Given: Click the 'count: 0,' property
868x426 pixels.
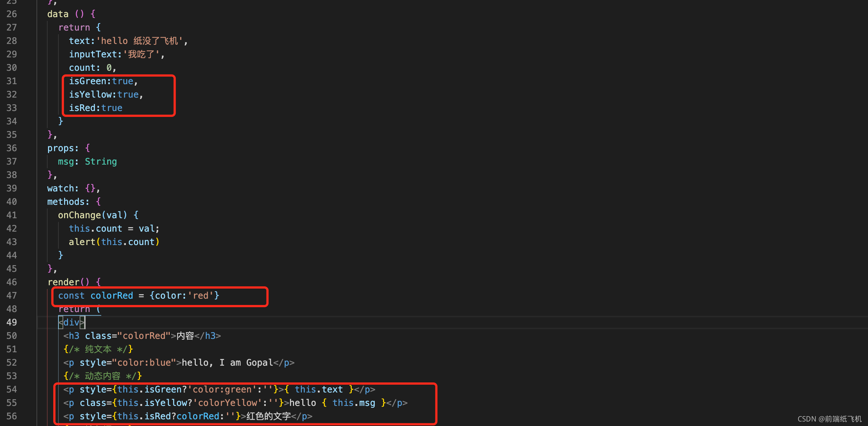Looking at the screenshot, I should point(93,68).
